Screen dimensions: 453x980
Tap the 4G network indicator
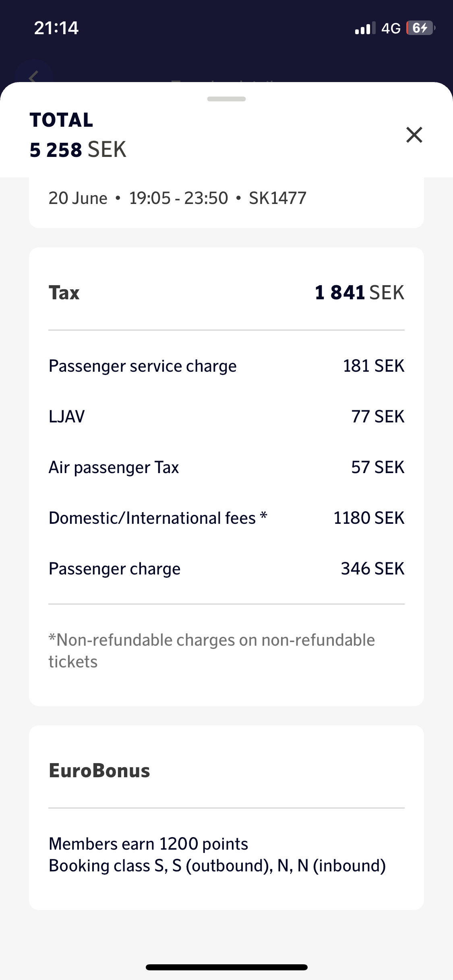coord(391,28)
